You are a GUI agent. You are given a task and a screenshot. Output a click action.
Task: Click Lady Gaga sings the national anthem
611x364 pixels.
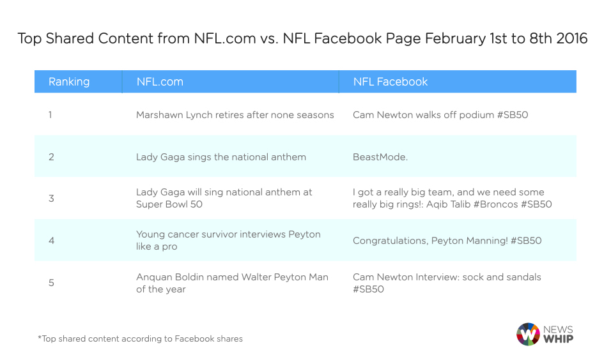(x=221, y=156)
